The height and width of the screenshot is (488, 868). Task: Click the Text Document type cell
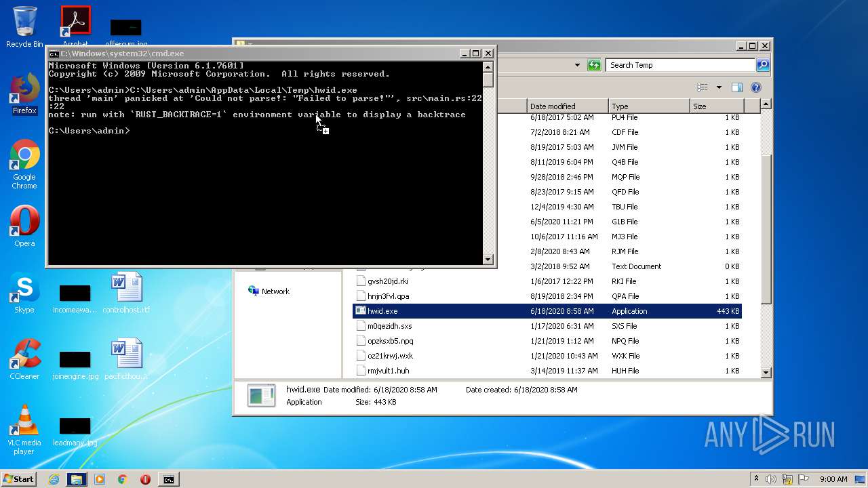coord(636,266)
